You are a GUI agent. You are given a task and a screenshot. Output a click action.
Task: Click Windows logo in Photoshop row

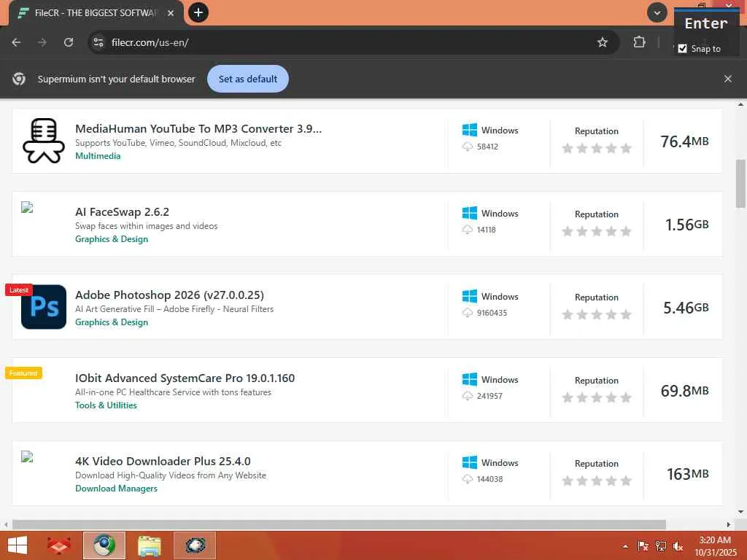pos(470,296)
